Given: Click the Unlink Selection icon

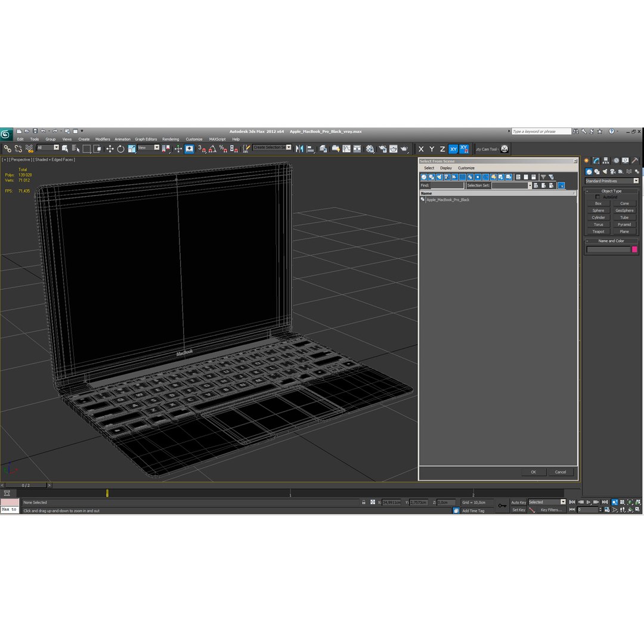Looking at the screenshot, I should point(18,148).
